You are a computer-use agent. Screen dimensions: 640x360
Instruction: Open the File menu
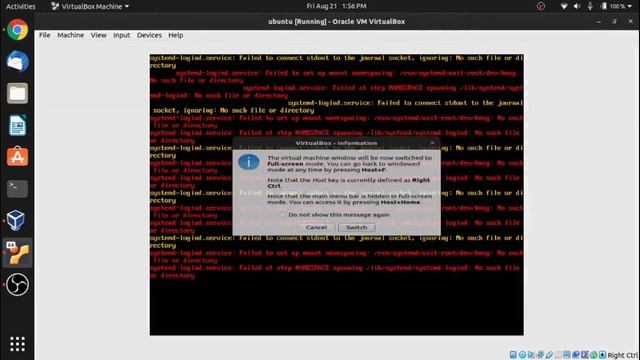[44, 35]
